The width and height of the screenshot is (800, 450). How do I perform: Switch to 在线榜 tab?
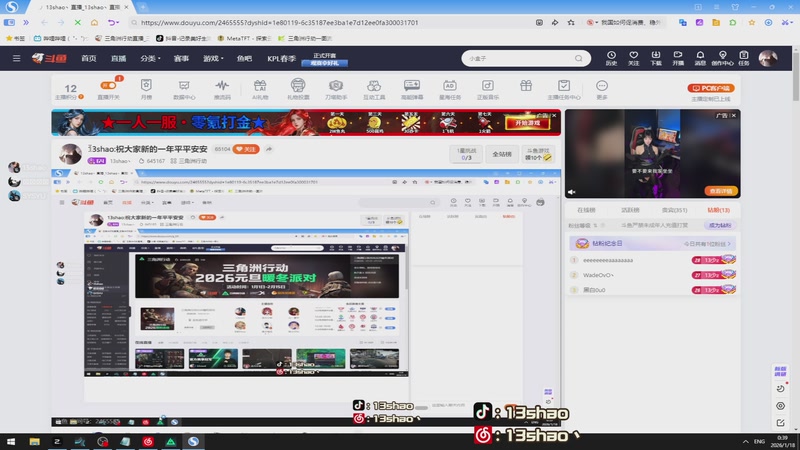586,210
